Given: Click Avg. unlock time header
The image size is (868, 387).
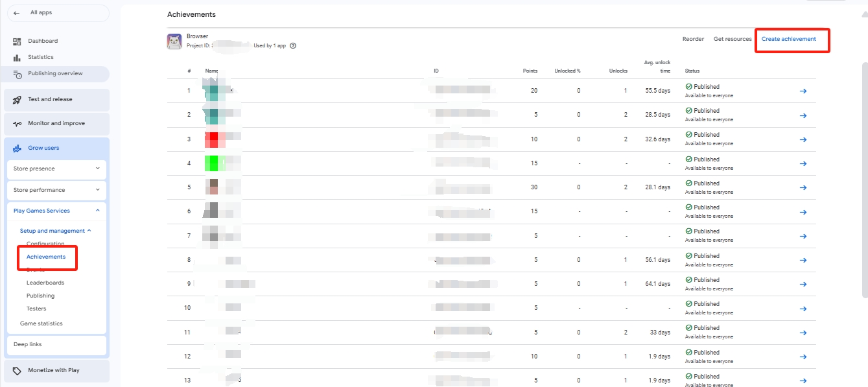Looking at the screenshot, I should click(x=657, y=67).
